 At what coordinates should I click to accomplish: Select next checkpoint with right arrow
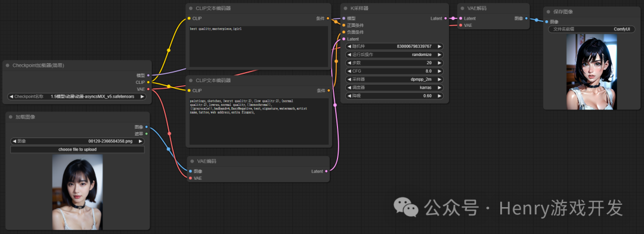click(x=142, y=96)
